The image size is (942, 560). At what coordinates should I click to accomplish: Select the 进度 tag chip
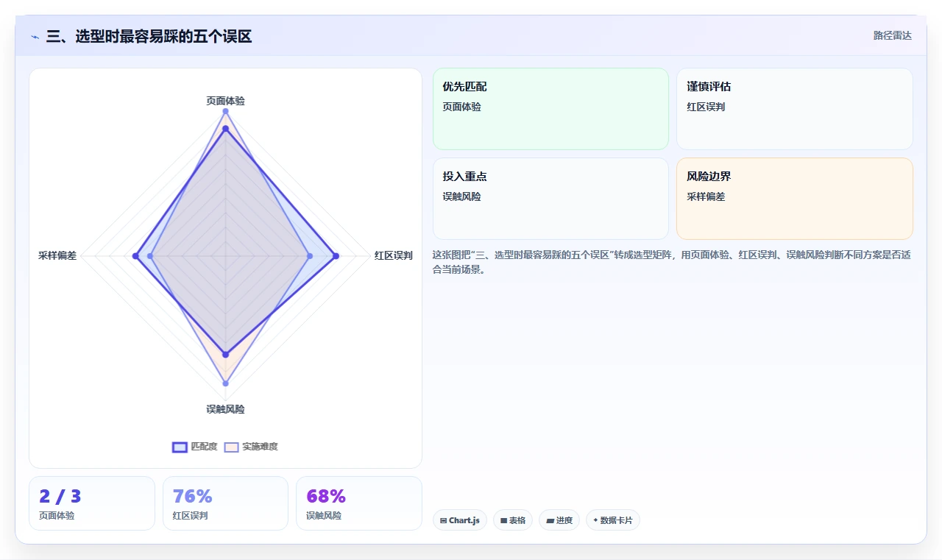coord(559,520)
